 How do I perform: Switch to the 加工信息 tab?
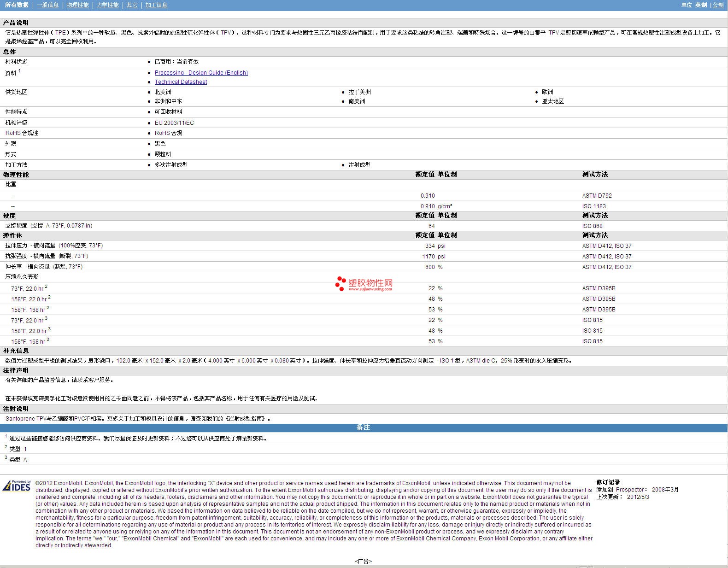point(156,5)
